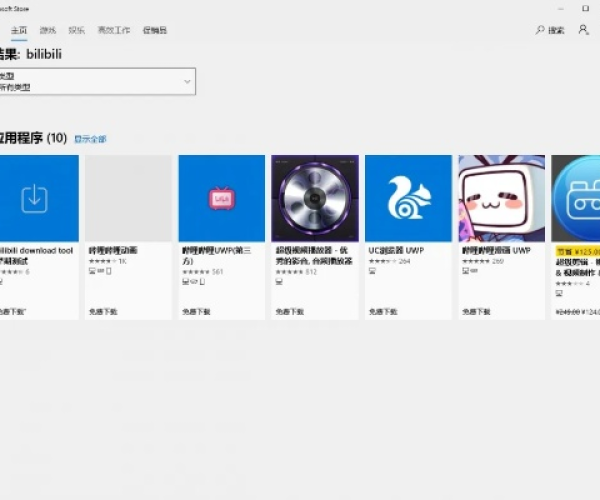
Task: Open the blank 哔哩哔哩动画 app image
Action: pyautogui.click(x=128, y=198)
